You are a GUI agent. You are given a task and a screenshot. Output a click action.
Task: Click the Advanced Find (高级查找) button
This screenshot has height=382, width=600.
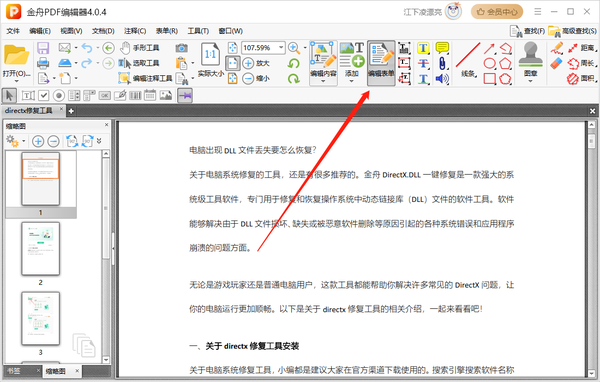(572, 31)
